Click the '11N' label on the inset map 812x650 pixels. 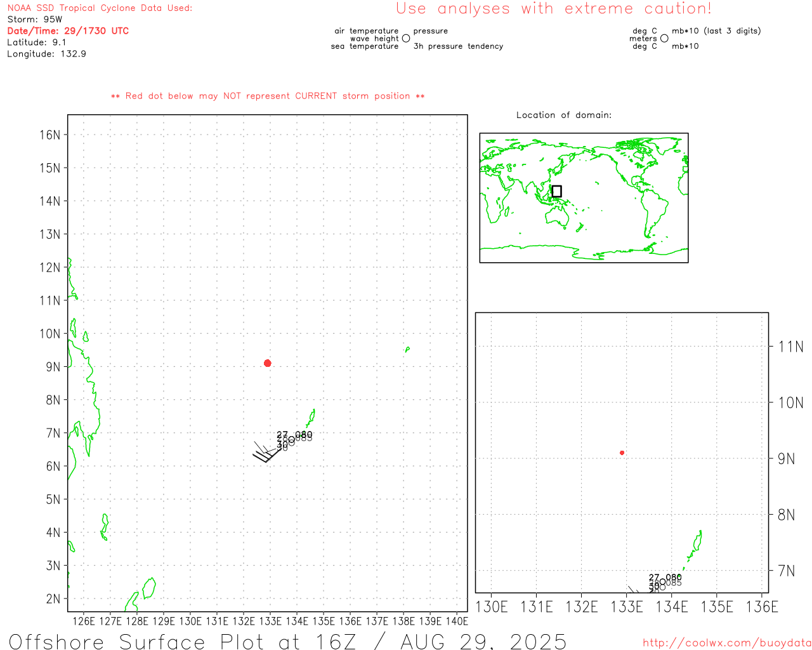790,347
